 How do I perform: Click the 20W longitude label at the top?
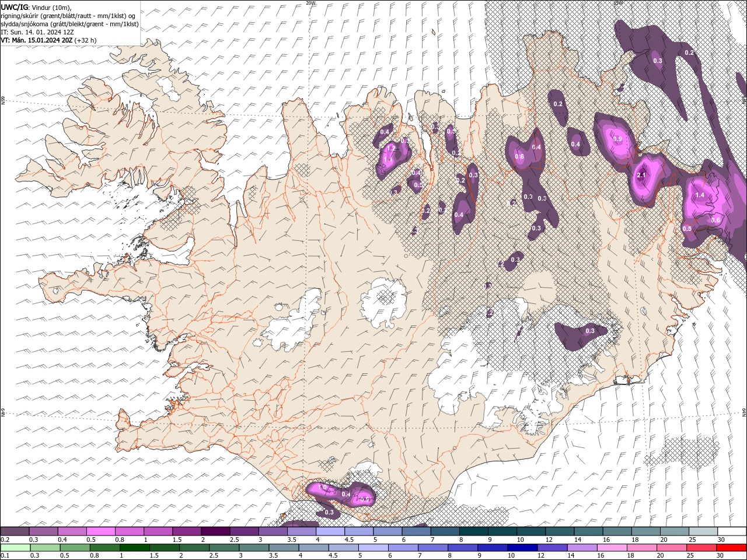(310, 3)
